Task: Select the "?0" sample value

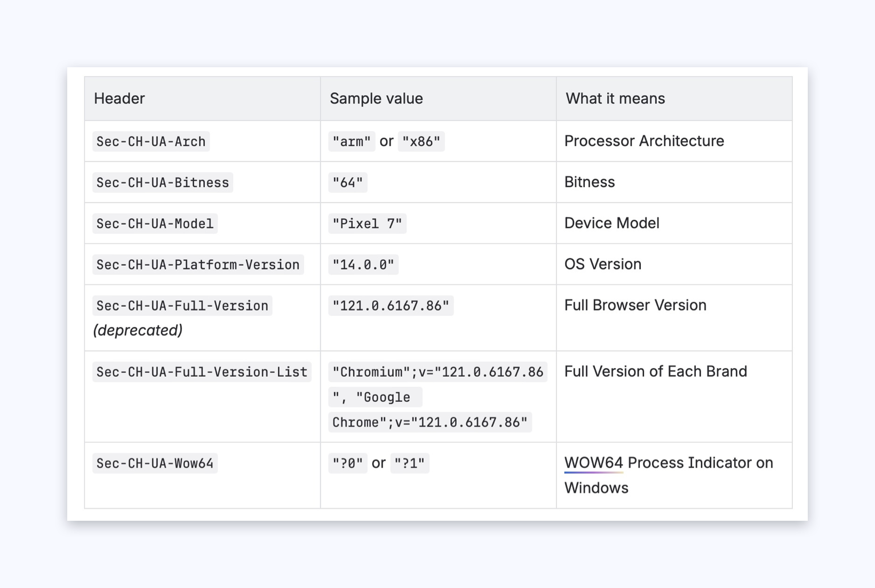Action: [x=347, y=463]
